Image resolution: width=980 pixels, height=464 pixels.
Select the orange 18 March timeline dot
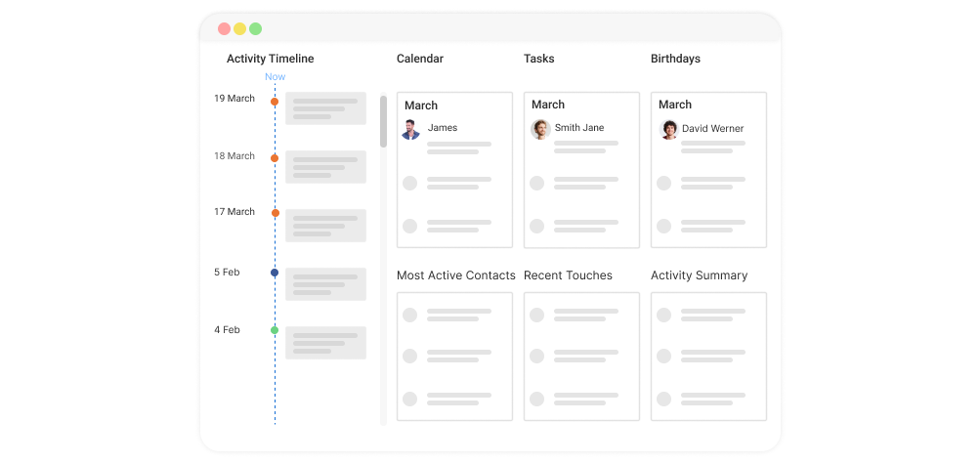275,158
